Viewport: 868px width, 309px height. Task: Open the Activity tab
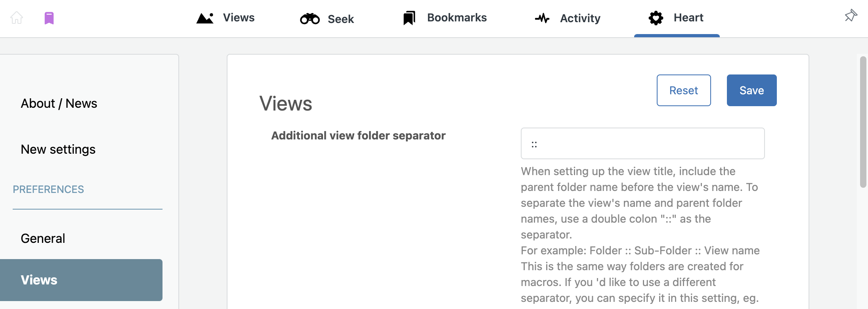click(x=568, y=18)
